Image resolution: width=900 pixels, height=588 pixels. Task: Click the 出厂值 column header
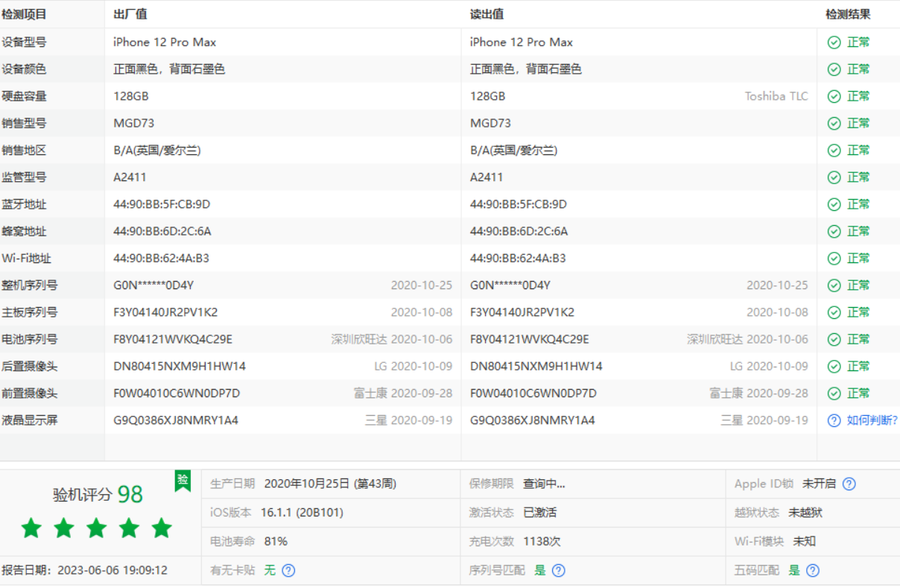point(130,14)
